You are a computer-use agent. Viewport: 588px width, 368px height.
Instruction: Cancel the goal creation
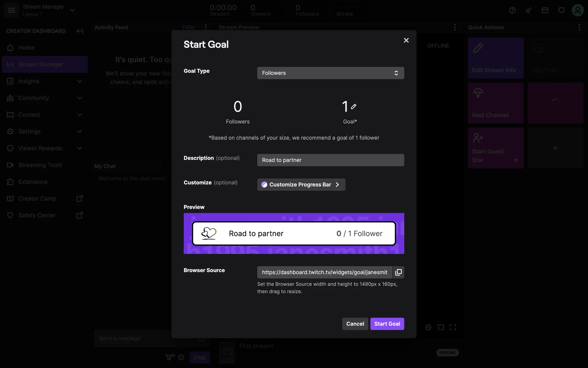pos(355,324)
